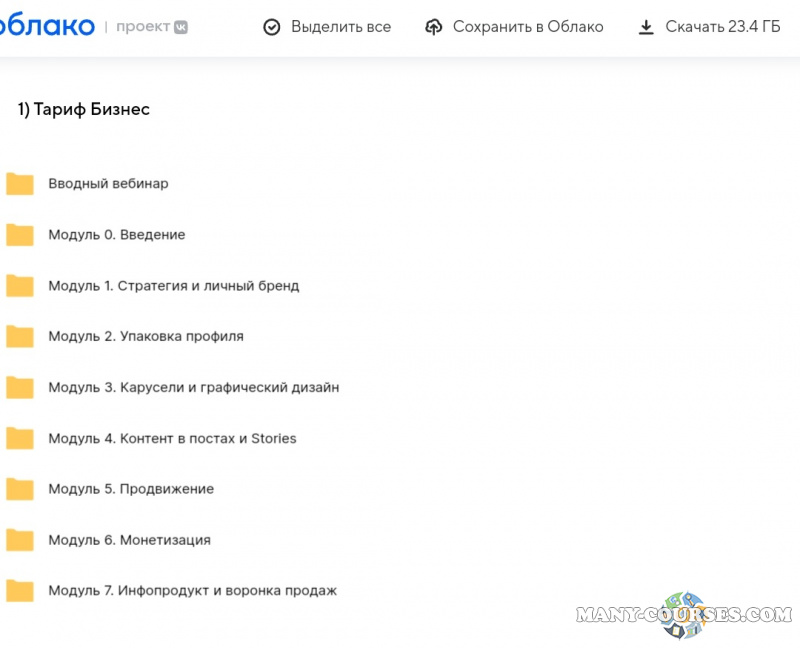Open Модуль 7. Инфопродукт и воронка продаж
This screenshot has height=648, width=800.
192,591
